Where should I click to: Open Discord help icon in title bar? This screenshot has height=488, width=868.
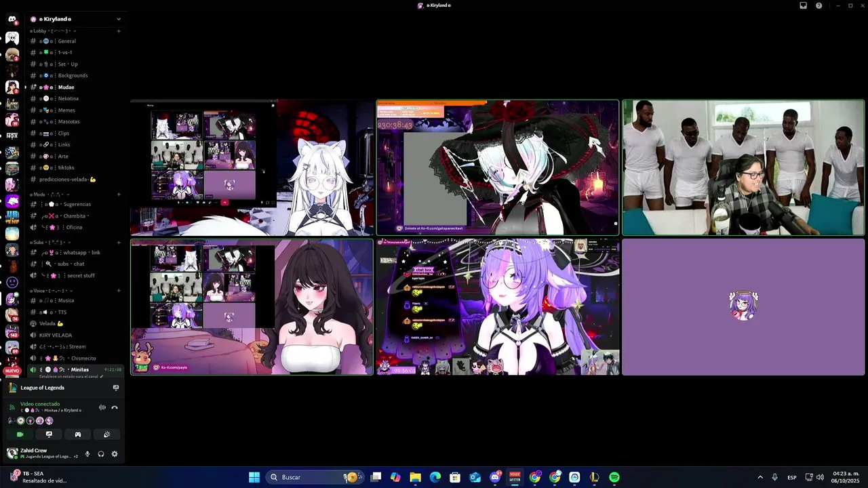coord(819,5)
